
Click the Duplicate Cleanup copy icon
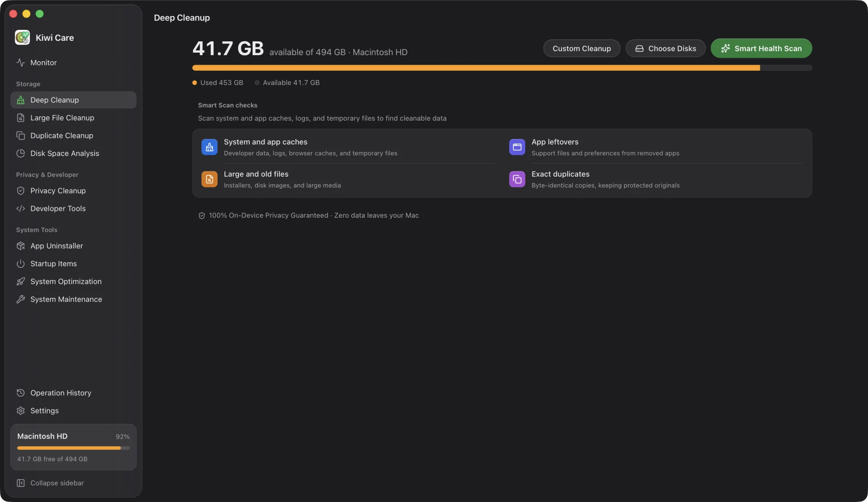(20, 135)
